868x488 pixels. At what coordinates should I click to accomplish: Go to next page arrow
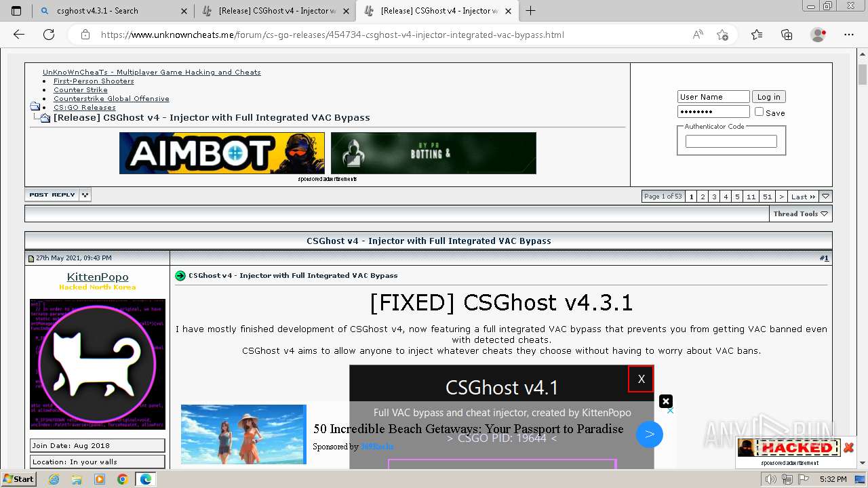pyautogui.click(x=781, y=197)
